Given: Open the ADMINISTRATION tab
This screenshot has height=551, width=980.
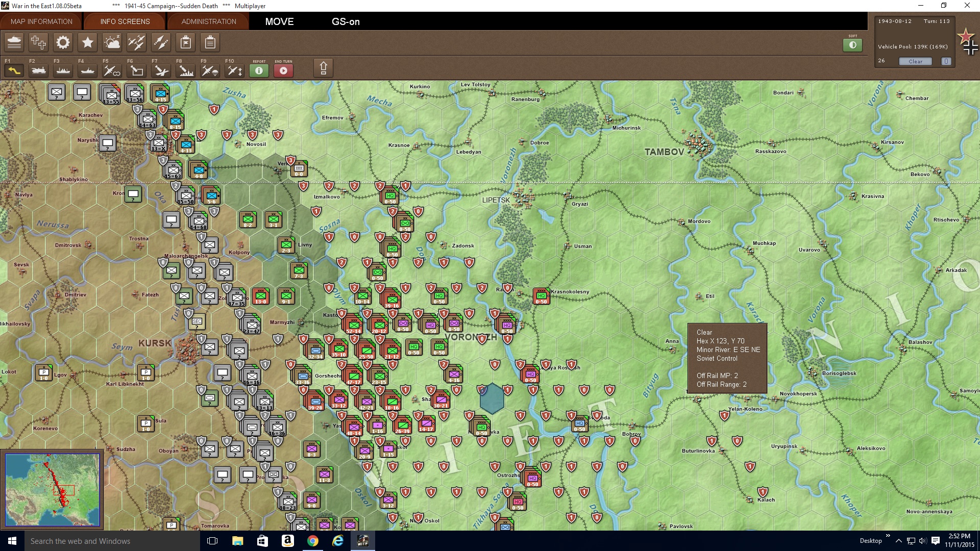Looking at the screenshot, I should click(209, 21).
